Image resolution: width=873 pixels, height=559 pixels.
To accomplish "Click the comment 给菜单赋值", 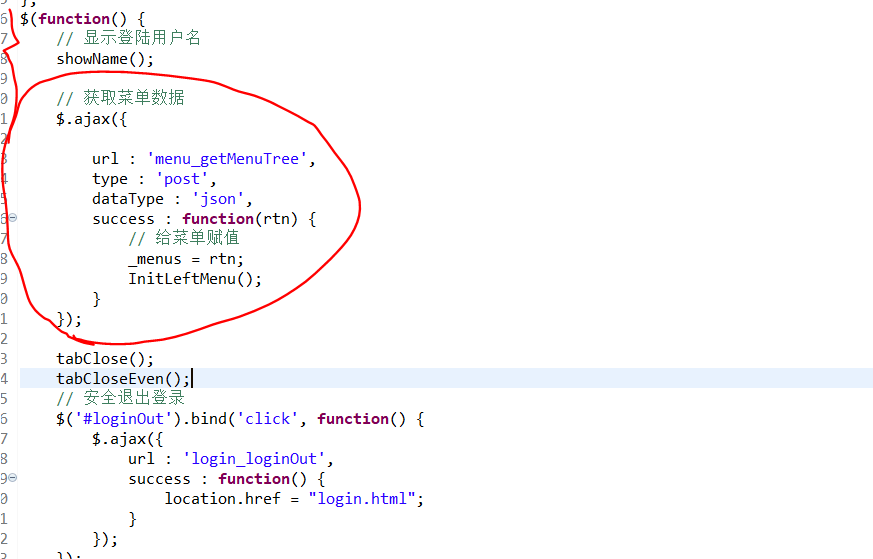I will tap(184, 238).
